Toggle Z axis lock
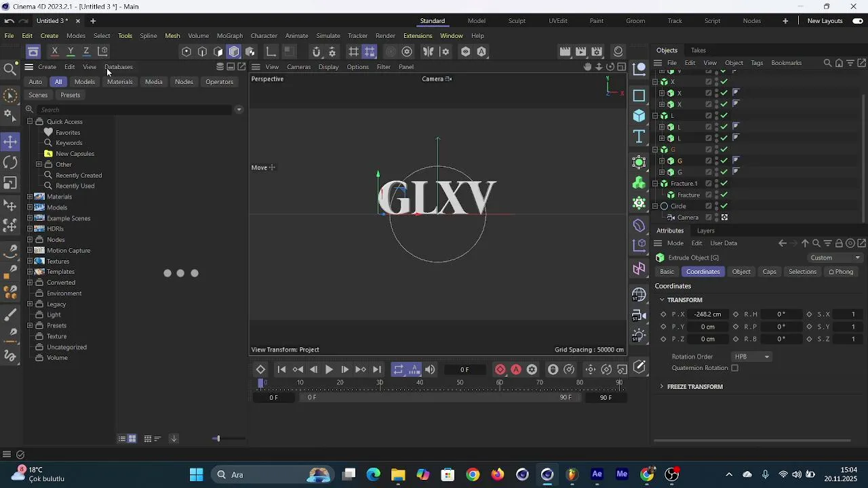Viewport: 868px width, 488px height. tap(86, 52)
